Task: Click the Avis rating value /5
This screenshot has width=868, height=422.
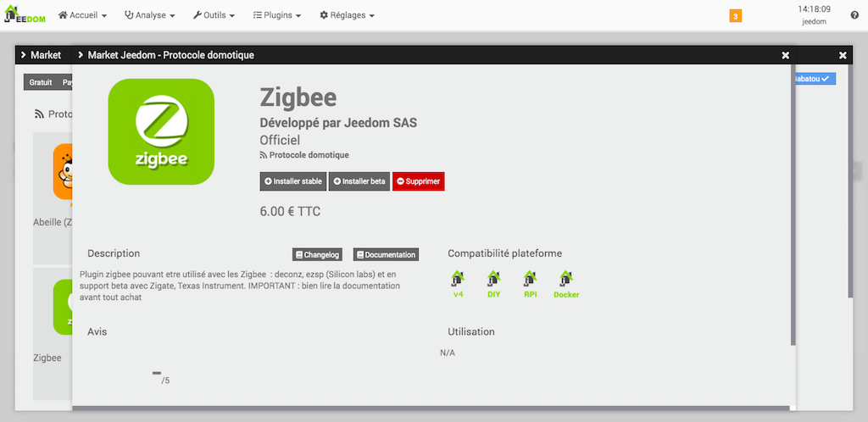Action: 161,378
